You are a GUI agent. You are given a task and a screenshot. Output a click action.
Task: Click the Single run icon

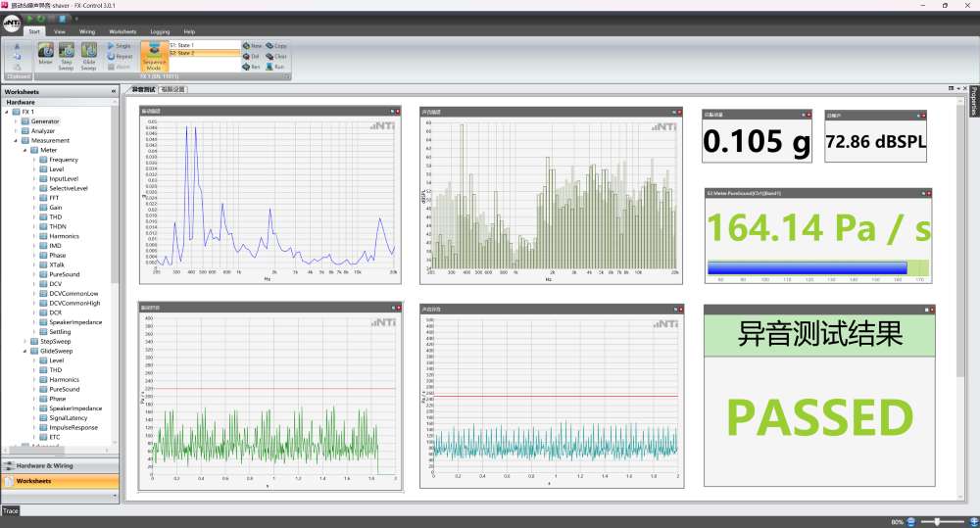coord(111,46)
